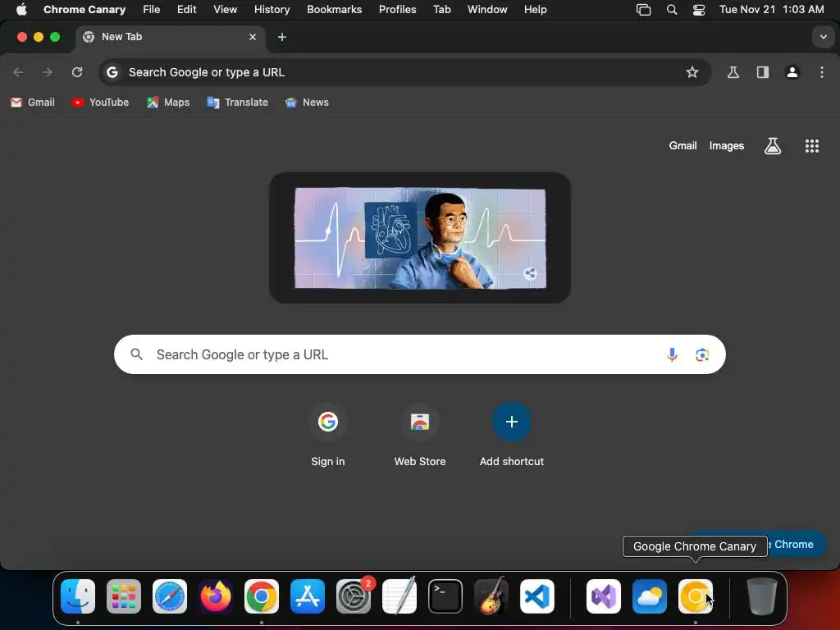Viewport: 840px width, 630px height.
Task: Open Chrome Labs flask in toolbar
Action: point(733,72)
